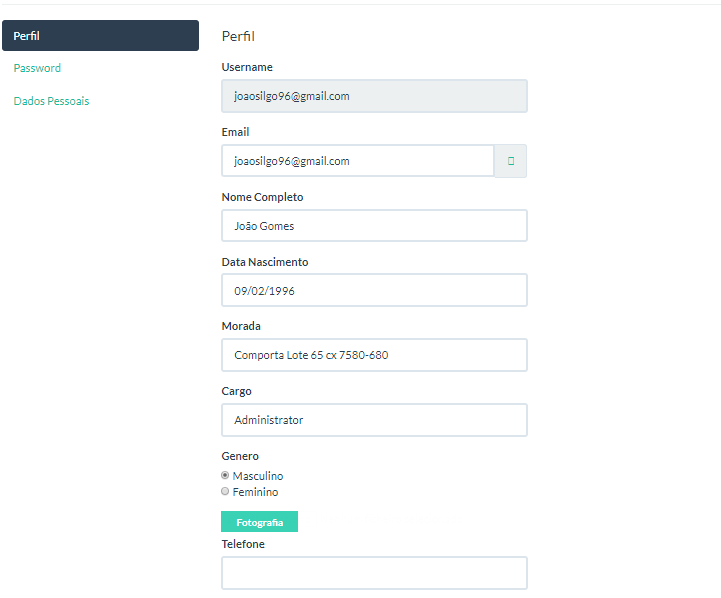This screenshot has height=598, width=721.
Task: Switch to the Password section
Action: [x=37, y=68]
